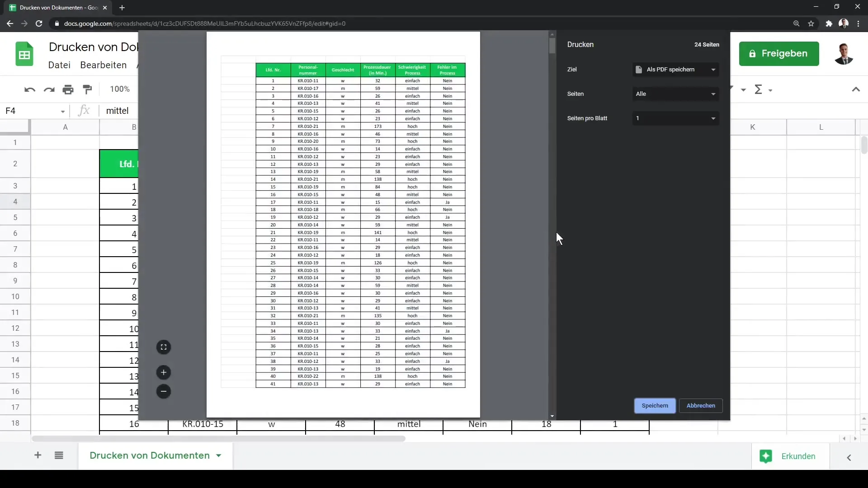Zoom out of the print preview
Viewport: 868px width, 488px height.
tap(164, 391)
